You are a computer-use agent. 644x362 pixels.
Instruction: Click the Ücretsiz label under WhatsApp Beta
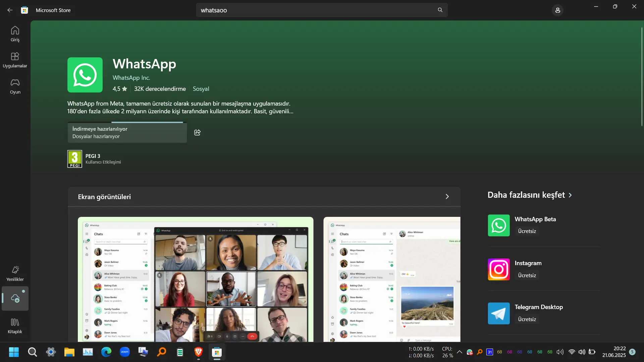[x=527, y=231]
